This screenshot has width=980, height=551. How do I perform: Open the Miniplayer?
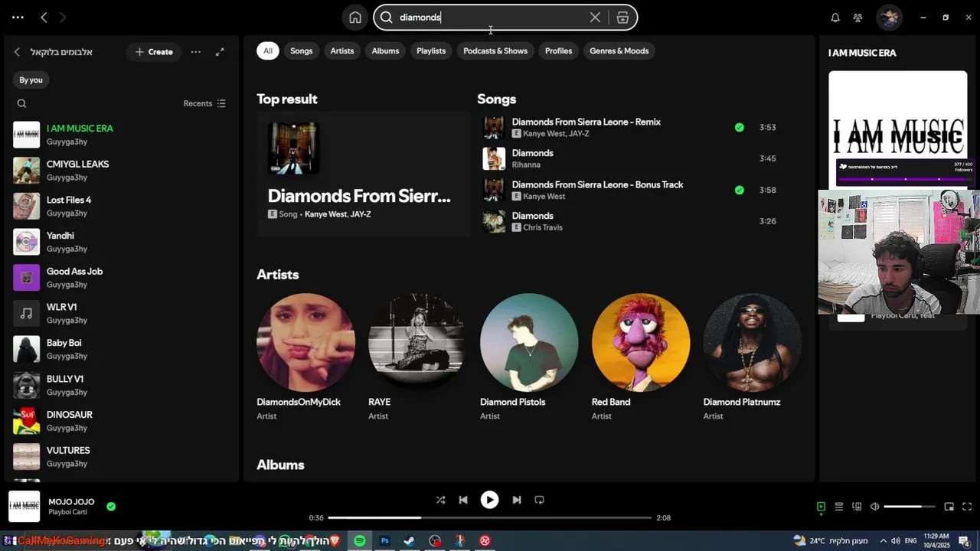click(x=949, y=507)
